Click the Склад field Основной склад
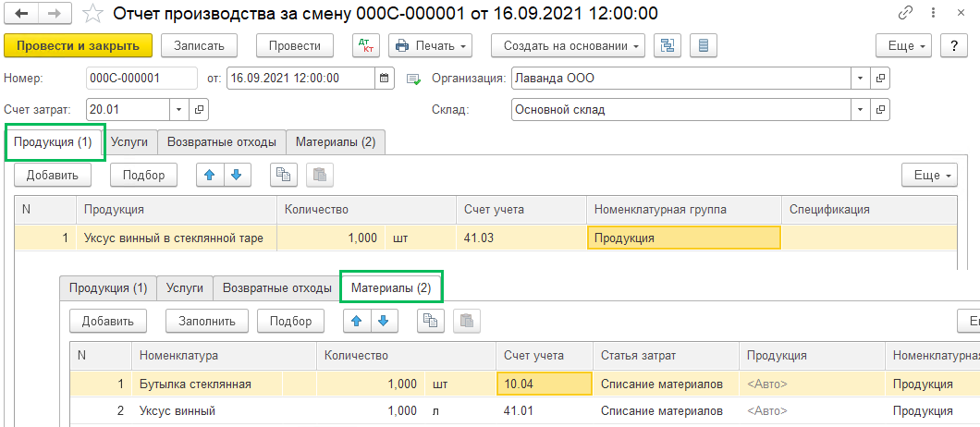This screenshot has width=980, height=427. 681,109
